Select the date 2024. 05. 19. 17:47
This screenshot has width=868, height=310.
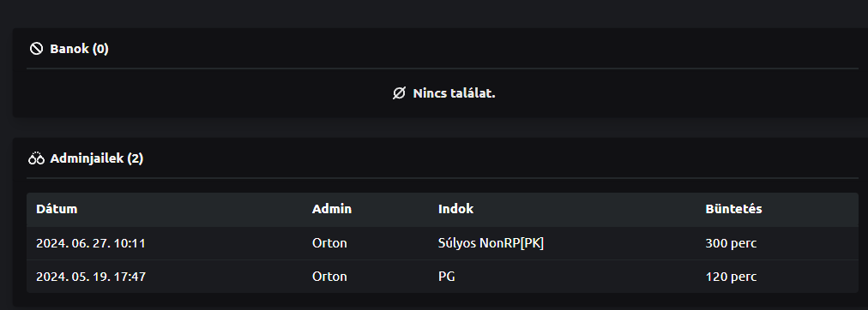coord(91,277)
